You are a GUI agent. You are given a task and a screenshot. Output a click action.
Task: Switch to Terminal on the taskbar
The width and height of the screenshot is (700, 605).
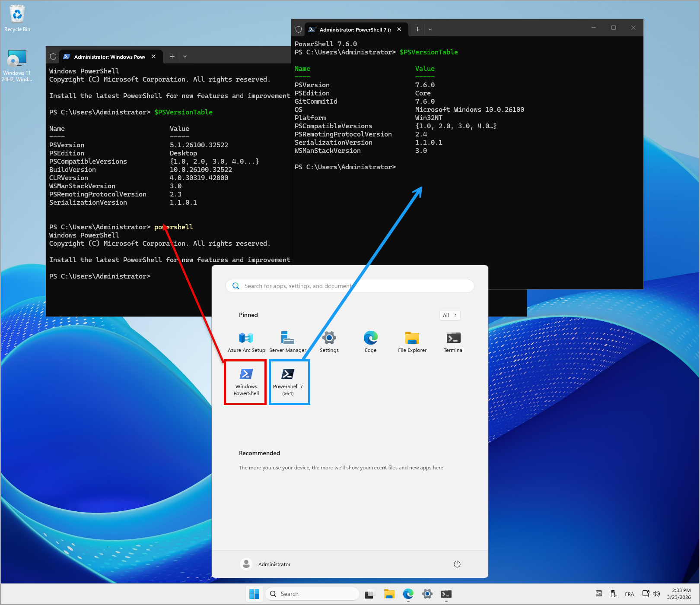(446, 594)
